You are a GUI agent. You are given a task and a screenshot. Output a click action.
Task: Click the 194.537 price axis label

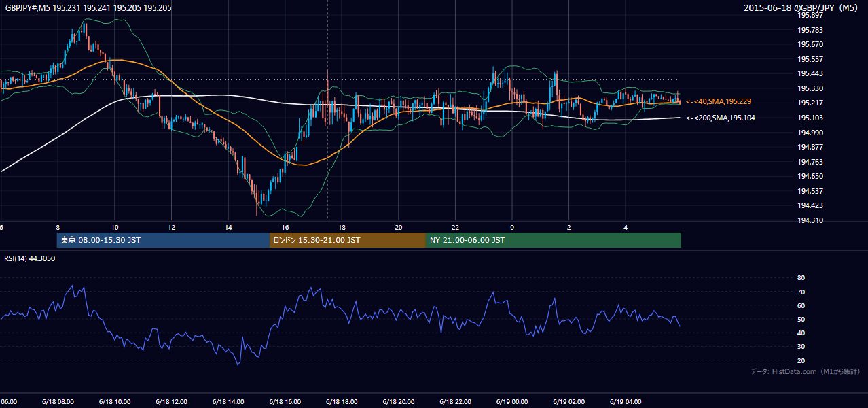[x=809, y=191]
